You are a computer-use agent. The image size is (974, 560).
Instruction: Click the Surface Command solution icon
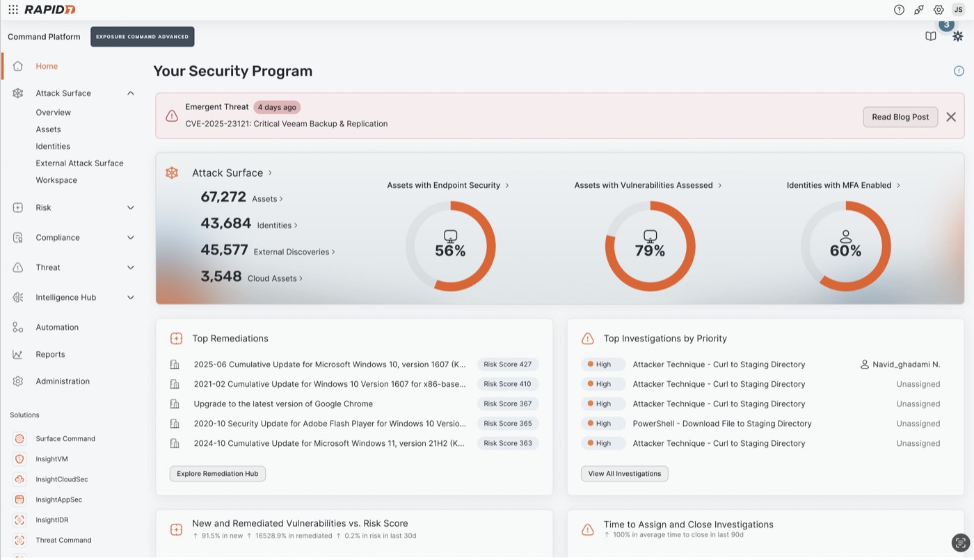[19, 439]
